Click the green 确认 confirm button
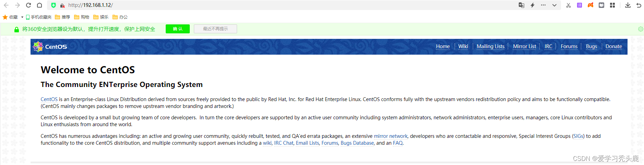Image resolution: width=644 pixels, height=165 pixels. click(178, 29)
